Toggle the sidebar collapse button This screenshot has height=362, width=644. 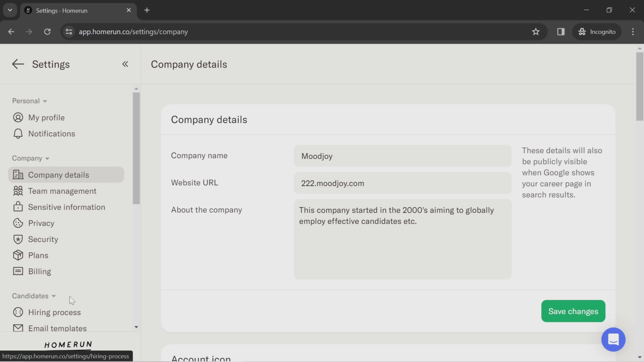tap(125, 64)
